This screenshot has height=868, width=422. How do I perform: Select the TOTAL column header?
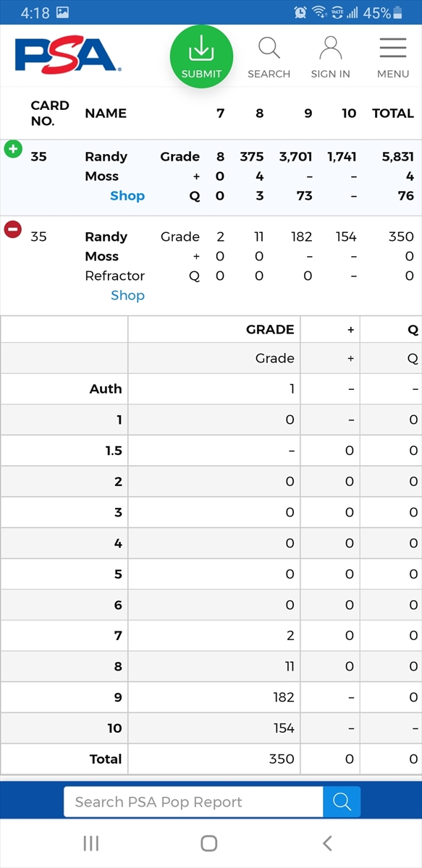pos(393,113)
